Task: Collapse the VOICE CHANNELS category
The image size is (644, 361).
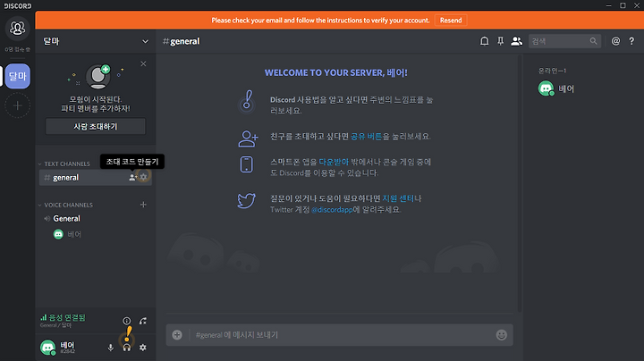Action: point(65,205)
